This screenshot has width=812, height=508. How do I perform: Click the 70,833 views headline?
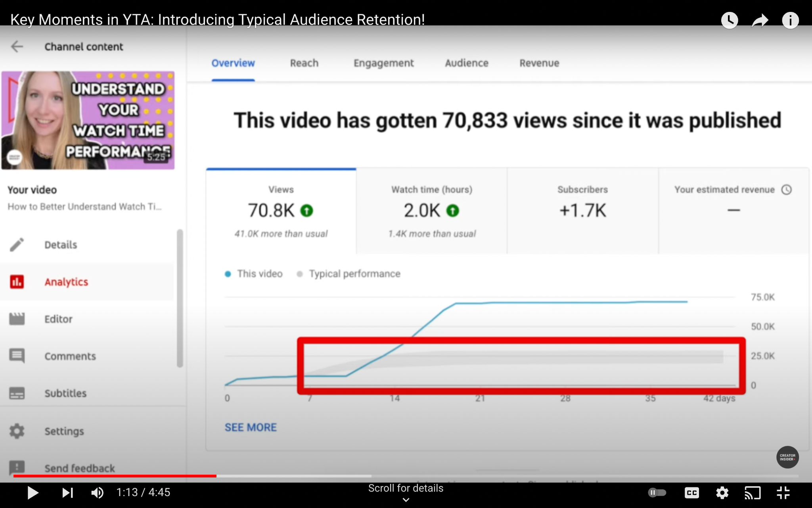click(507, 120)
